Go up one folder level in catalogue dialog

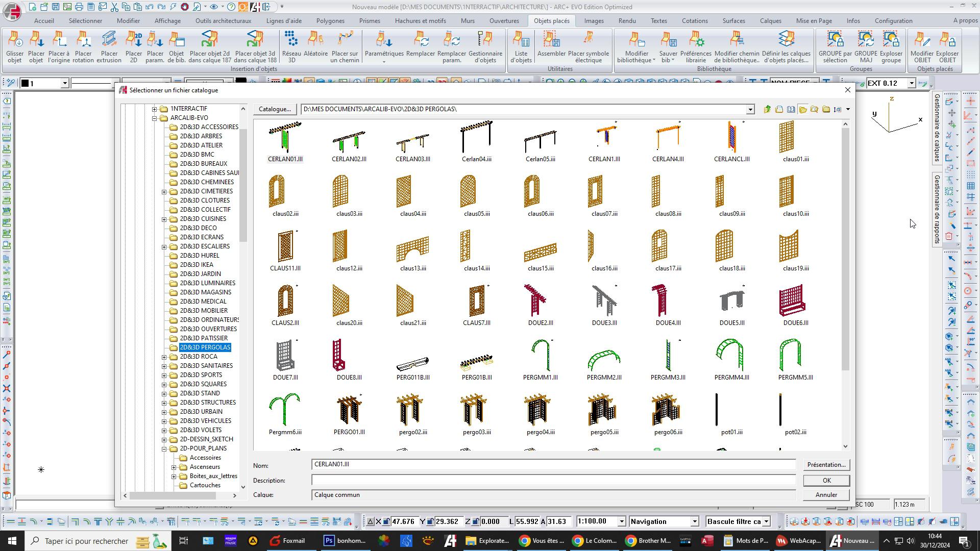(767, 109)
